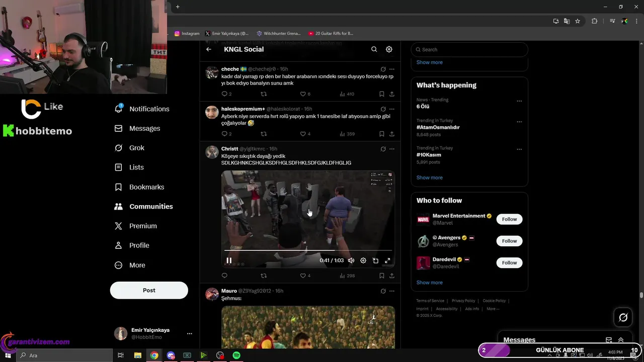
Task: Open Messages in sidebar
Action: (x=137, y=128)
